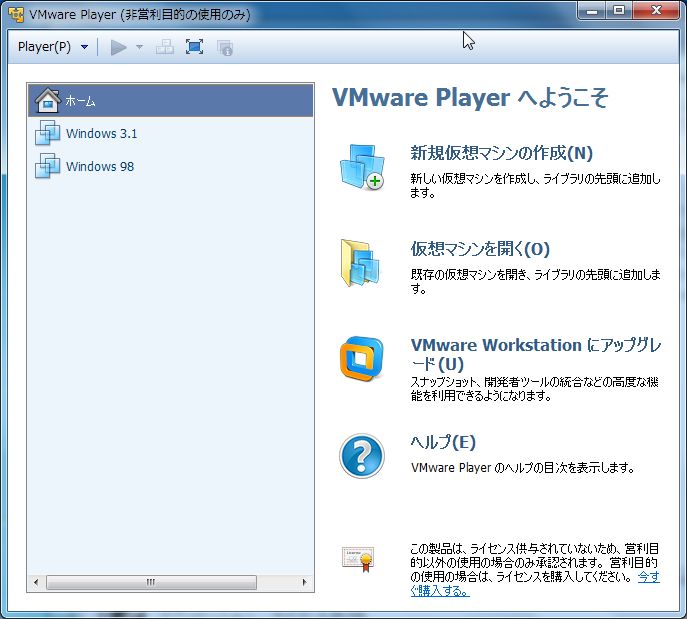Screen dimensions: 687x619
Task: Click the Windows 3.1 VM icon
Action: click(47, 133)
